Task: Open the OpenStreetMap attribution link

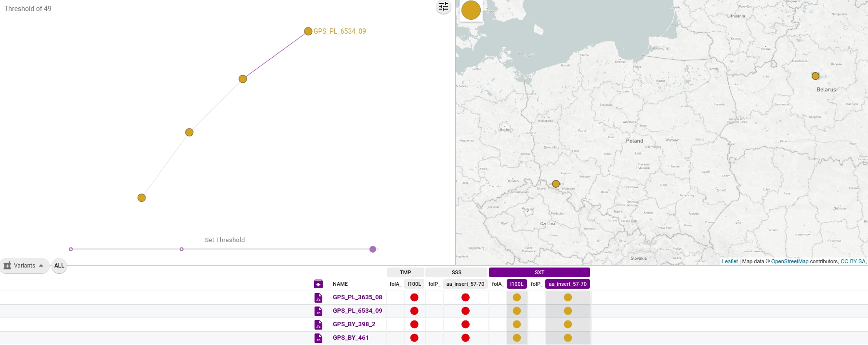Action: 789,261
